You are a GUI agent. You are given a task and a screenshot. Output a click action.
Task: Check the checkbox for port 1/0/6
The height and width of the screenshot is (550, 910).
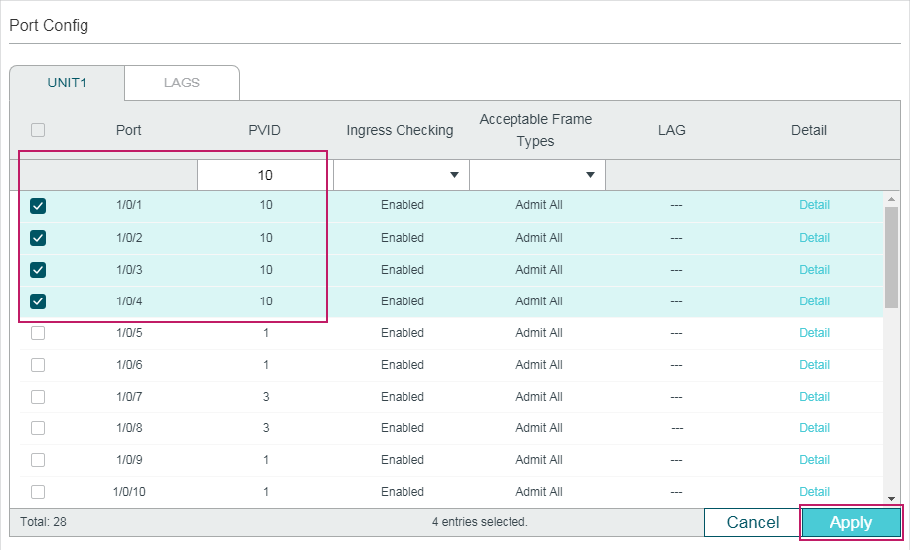38,365
